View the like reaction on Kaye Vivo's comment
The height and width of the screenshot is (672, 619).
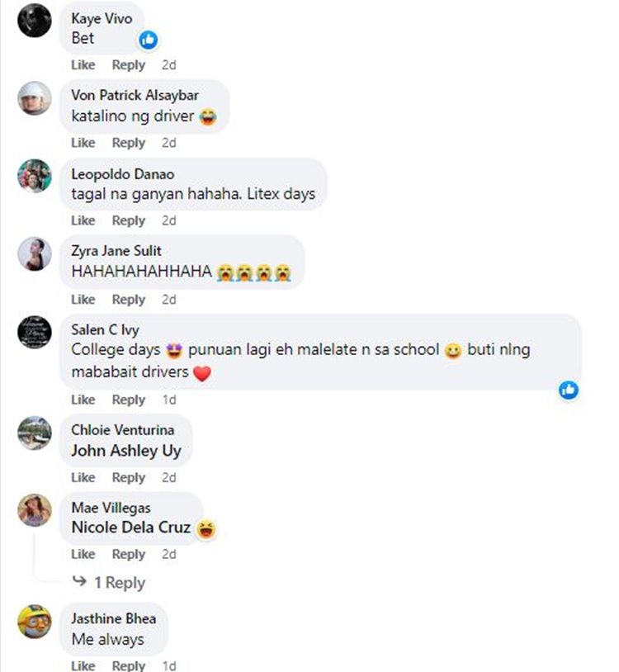pos(149,39)
